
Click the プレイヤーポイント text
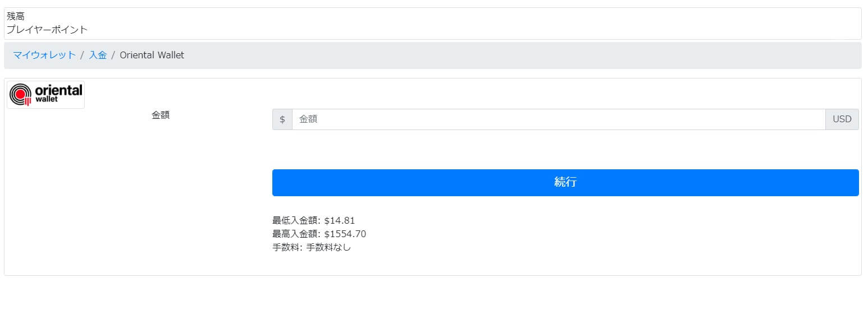point(47,30)
